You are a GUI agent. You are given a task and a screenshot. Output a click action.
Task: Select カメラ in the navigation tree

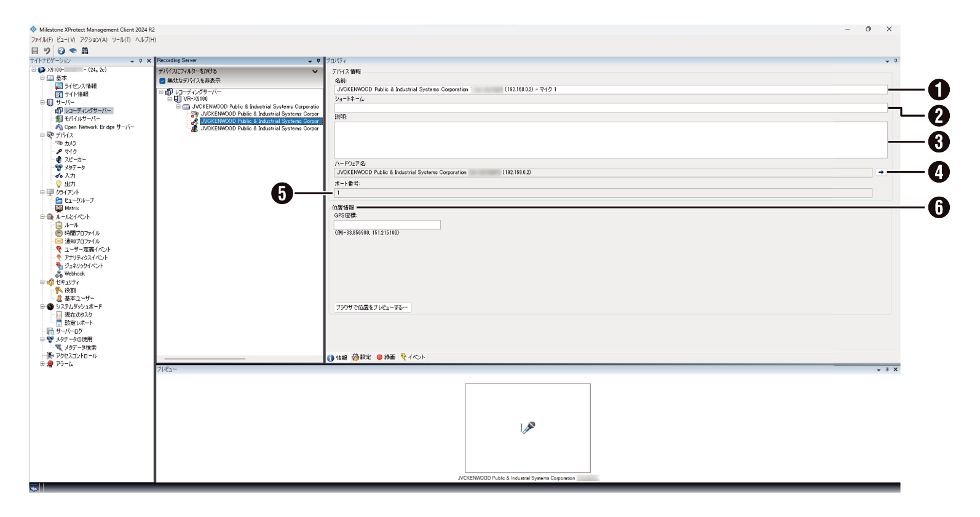point(70,143)
